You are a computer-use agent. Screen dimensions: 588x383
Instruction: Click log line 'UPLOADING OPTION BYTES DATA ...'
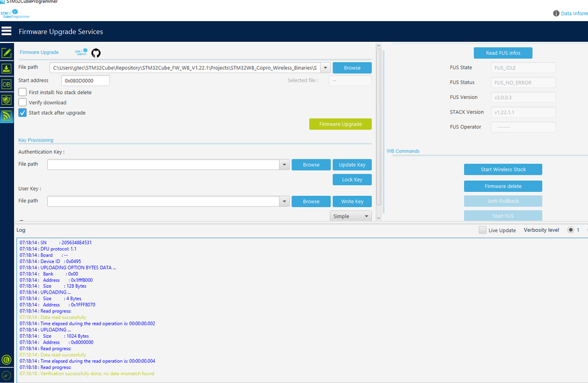click(68, 268)
